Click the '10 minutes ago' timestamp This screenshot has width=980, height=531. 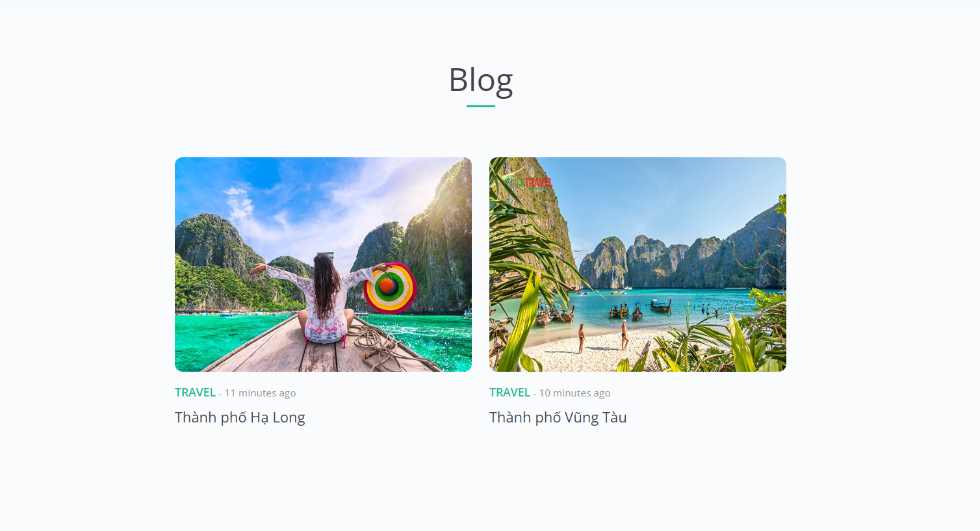click(574, 393)
